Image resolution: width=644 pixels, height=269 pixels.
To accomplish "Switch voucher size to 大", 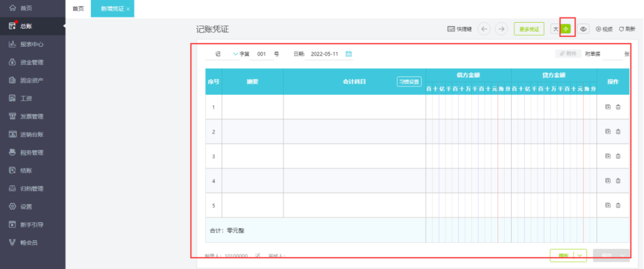I will coord(556,29).
